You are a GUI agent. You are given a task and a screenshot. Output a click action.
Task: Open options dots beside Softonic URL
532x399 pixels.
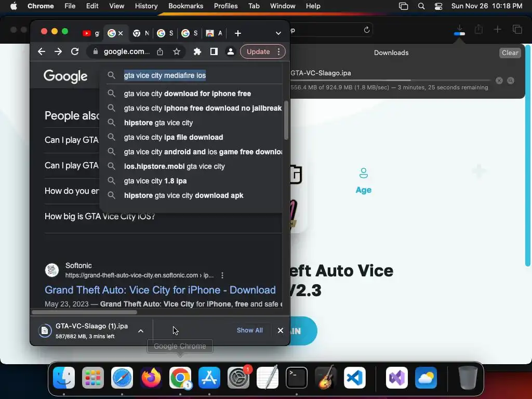pos(222,275)
